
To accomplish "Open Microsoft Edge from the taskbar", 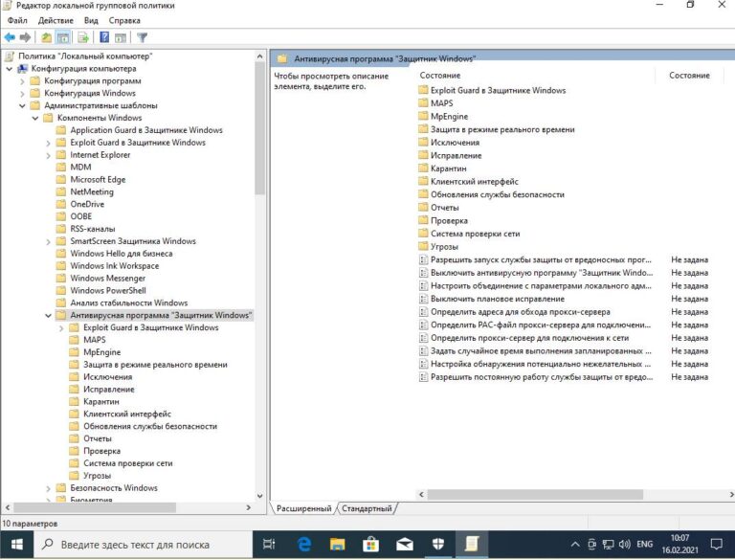I will 304,544.
